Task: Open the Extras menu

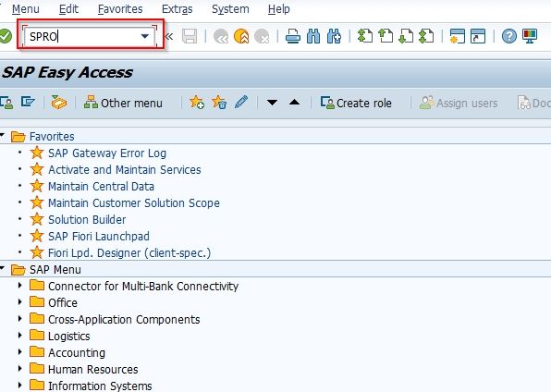Action: click(x=178, y=9)
